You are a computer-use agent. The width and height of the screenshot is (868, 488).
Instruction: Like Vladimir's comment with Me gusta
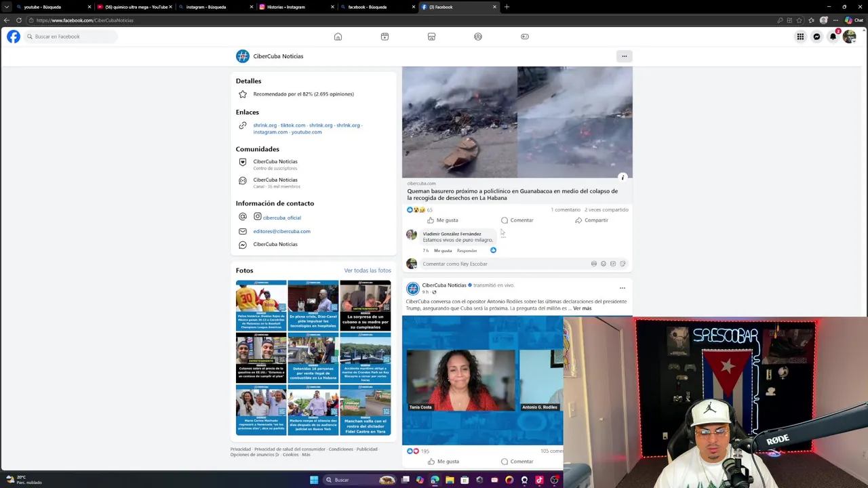[443, 251]
